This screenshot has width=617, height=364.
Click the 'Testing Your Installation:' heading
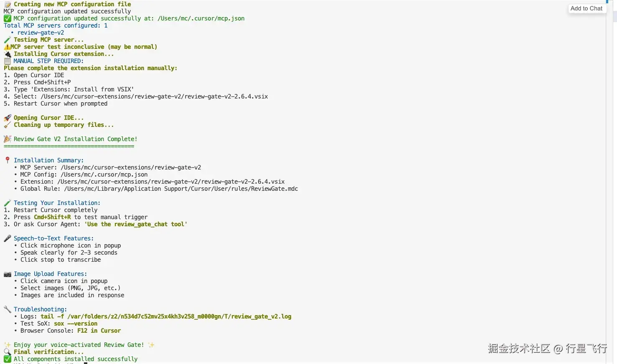click(57, 203)
